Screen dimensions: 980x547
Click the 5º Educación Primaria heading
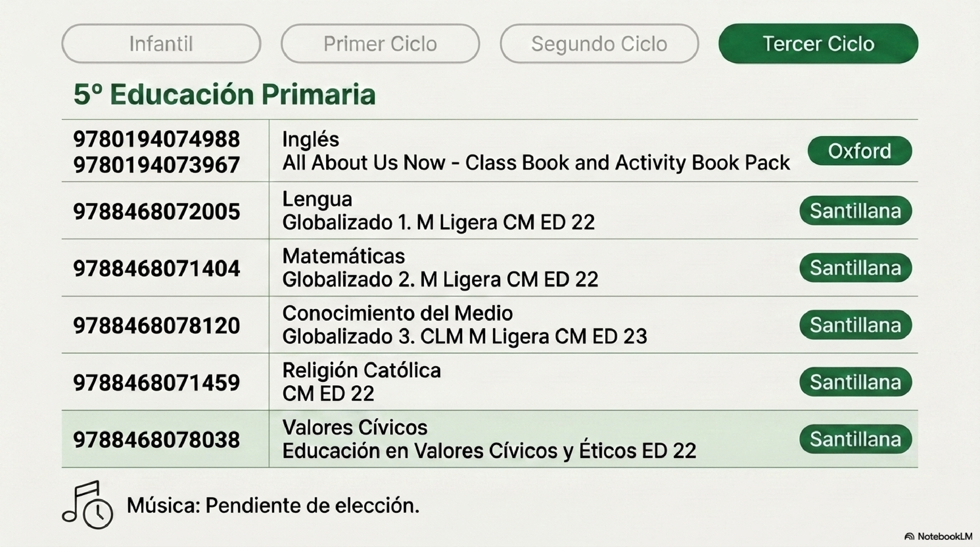225,94
